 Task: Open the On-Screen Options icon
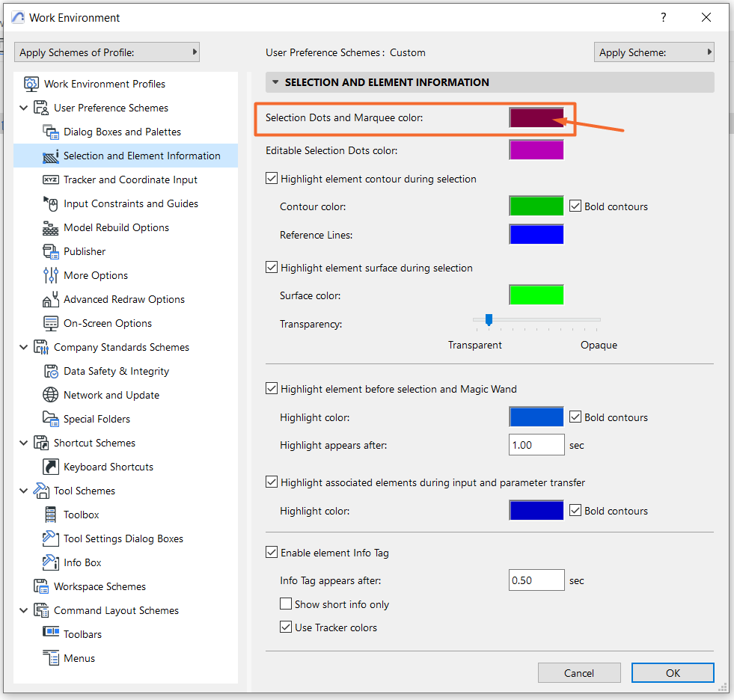(51, 323)
